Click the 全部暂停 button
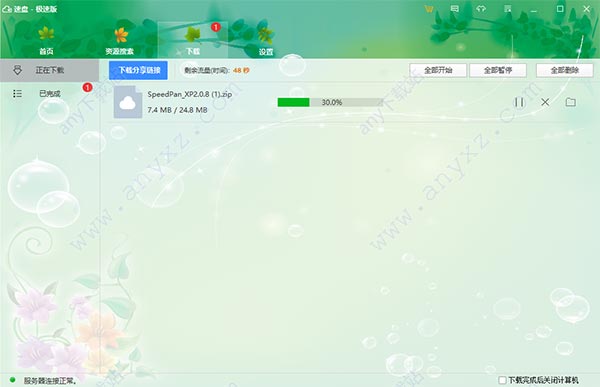 coord(498,70)
